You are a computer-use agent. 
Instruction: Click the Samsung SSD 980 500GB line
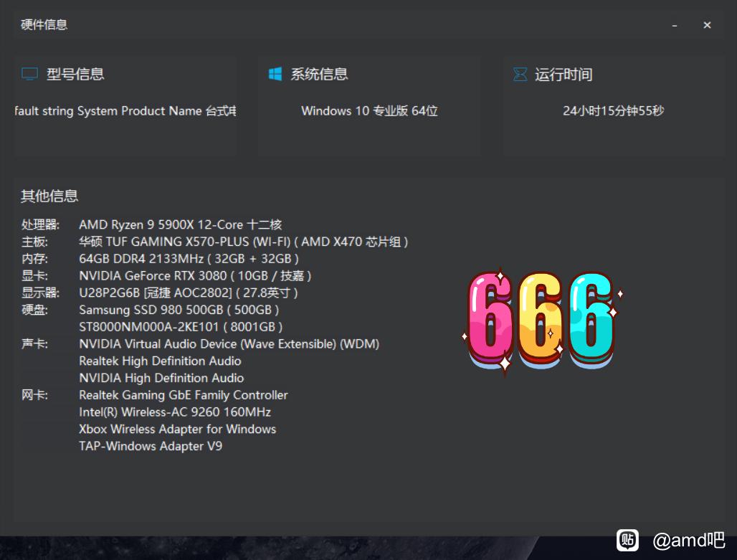click(179, 310)
